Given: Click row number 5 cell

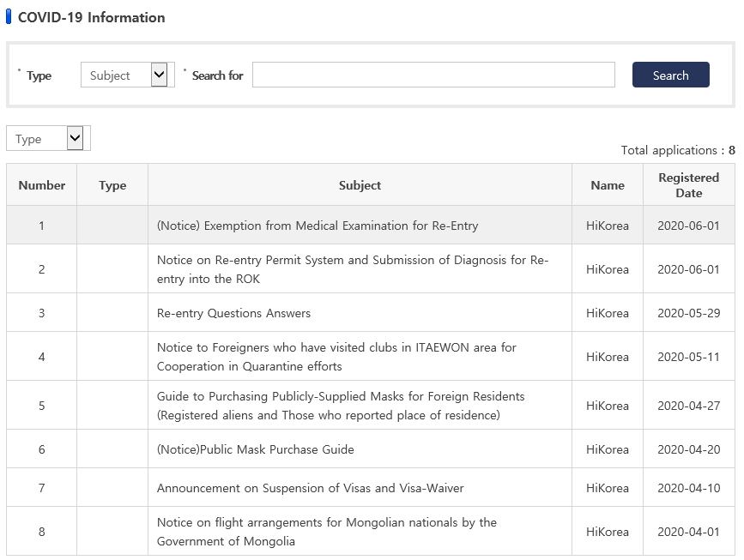Looking at the screenshot, I should [x=42, y=406].
